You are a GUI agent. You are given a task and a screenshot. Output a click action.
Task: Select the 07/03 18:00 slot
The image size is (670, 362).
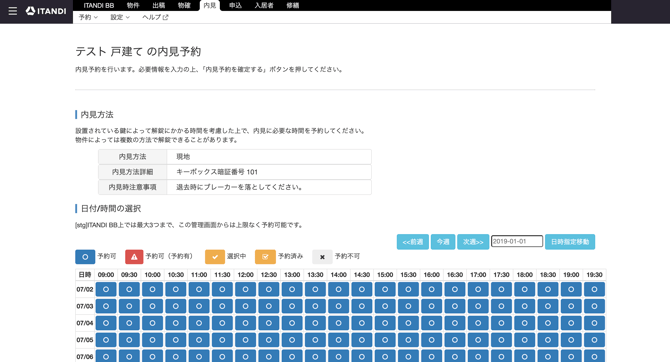(525, 306)
